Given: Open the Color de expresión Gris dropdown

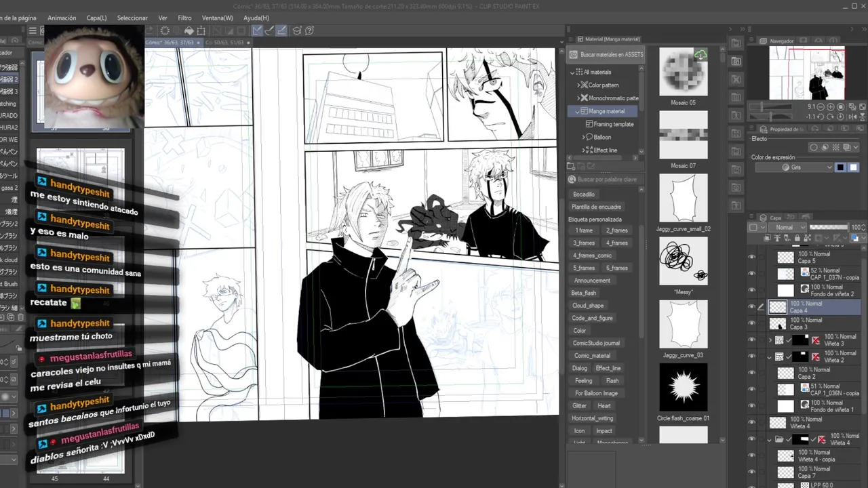Looking at the screenshot, I should coord(794,167).
